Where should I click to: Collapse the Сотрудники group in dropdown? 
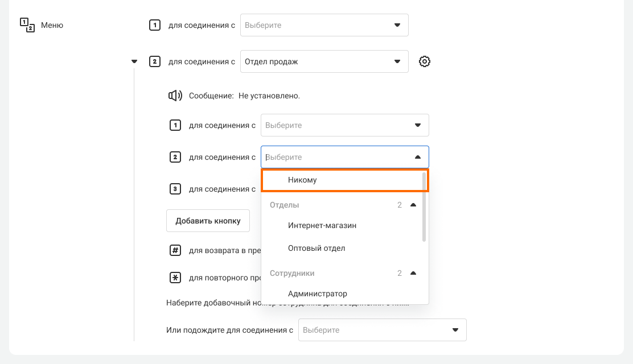click(413, 273)
